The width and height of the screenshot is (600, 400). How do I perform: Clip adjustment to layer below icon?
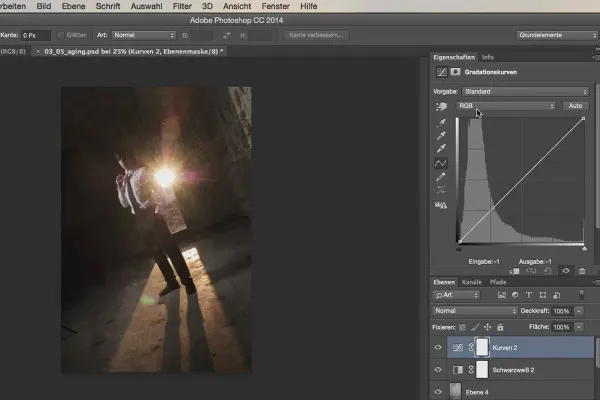(x=515, y=271)
